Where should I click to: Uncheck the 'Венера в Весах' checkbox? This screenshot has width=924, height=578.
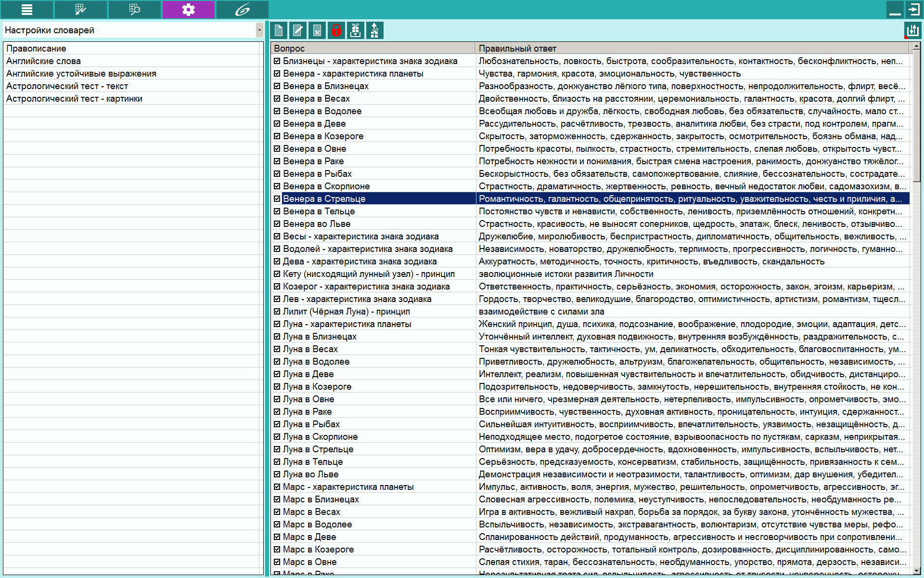pos(277,99)
